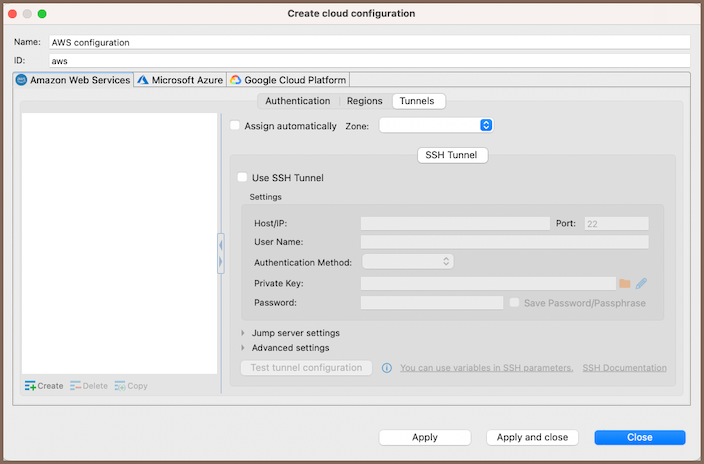
Task: Check Save Password/Passphrase option
Action: pos(514,303)
